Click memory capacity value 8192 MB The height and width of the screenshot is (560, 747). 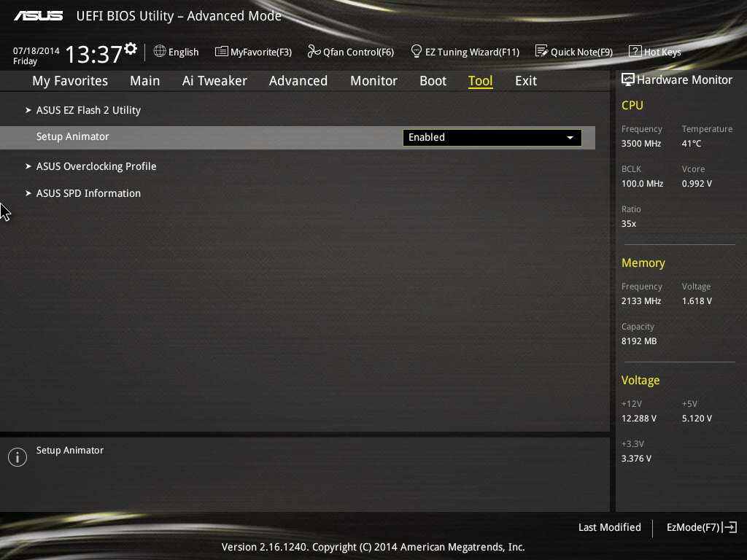click(639, 341)
